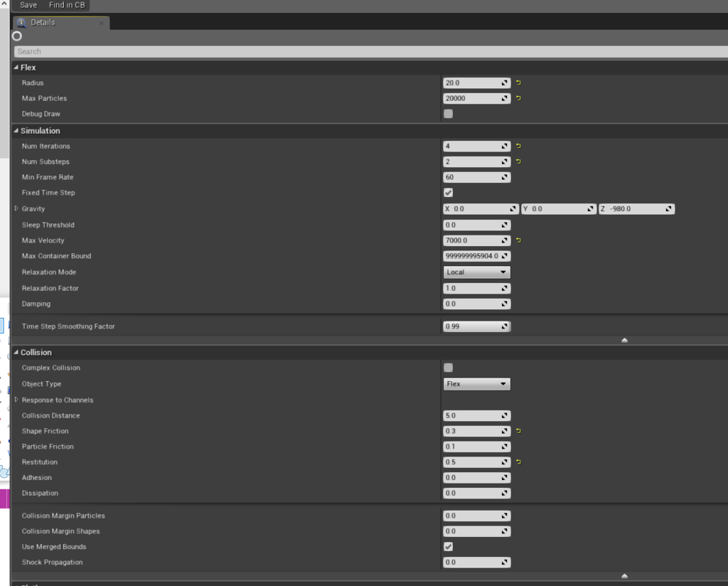Click the spin arrow in the Damping field
Image resolution: width=728 pixels, height=586 pixels.
[505, 304]
